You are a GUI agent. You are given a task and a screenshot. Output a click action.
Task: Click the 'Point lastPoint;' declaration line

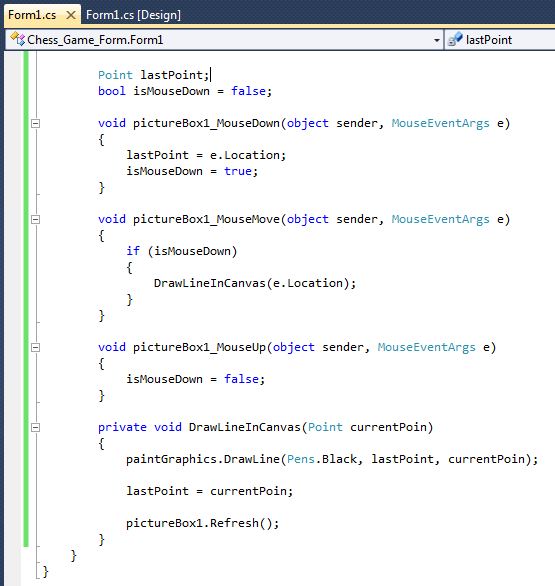(153, 75)
